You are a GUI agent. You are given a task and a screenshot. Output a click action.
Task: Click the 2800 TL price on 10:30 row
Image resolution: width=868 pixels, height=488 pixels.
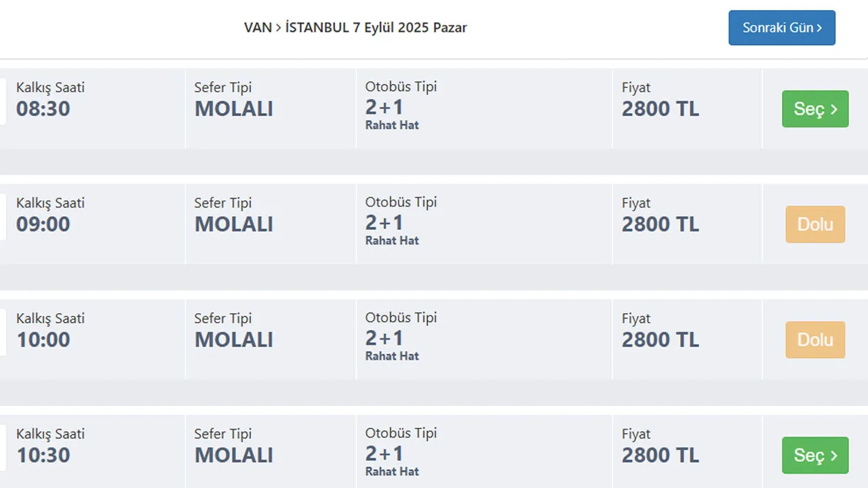coord(660,455)
